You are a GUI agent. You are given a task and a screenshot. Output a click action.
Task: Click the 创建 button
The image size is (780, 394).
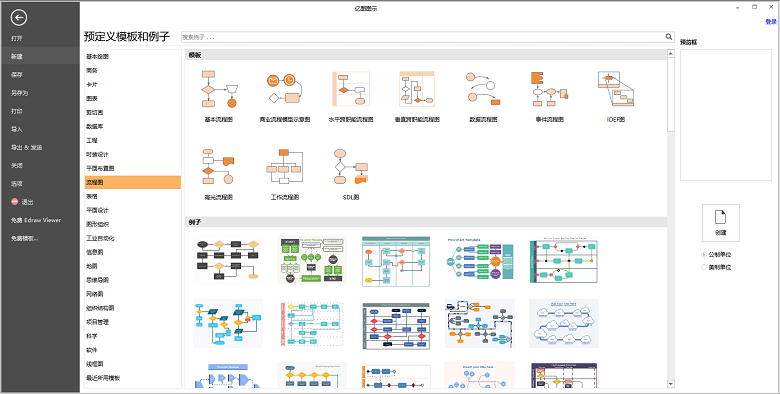click(721, 223)
